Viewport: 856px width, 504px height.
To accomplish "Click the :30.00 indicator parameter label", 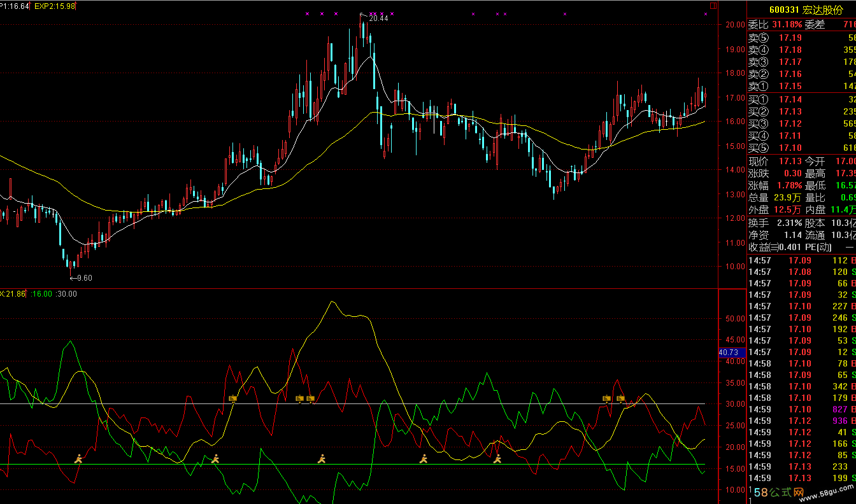I will (x=67, y=294).
